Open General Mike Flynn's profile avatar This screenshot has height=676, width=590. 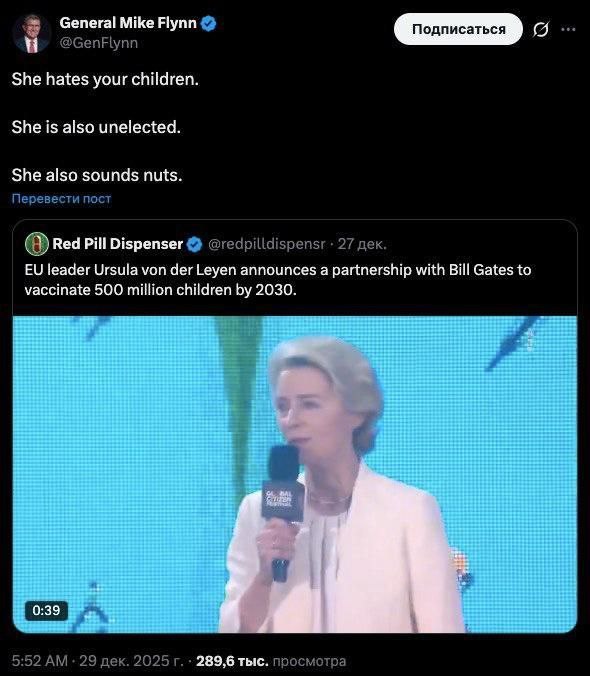point(31,33)
